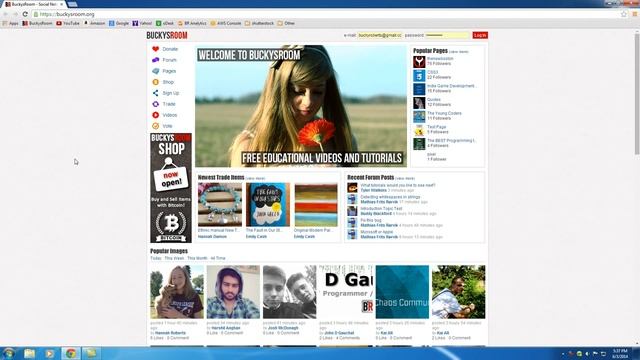This screenshot has width=640, height=360.
Task: Open the Test Page icon
Action: click(x=419, y=130)
